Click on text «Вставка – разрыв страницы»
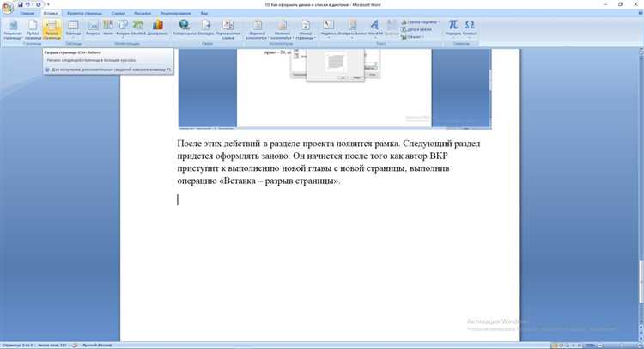 pyautogui.click(x=279, y=181)
